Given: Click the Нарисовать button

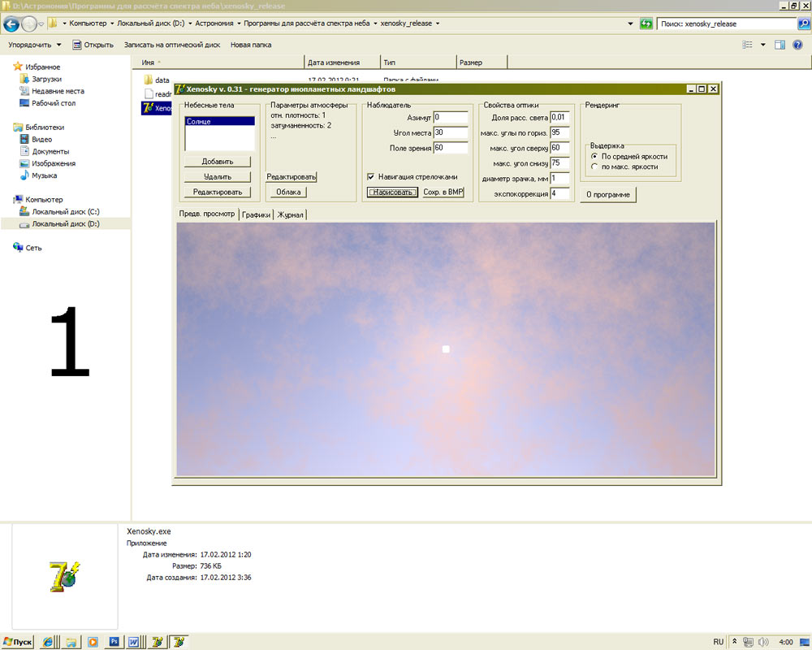Looking at the screenshot, I should pos(392,193).
